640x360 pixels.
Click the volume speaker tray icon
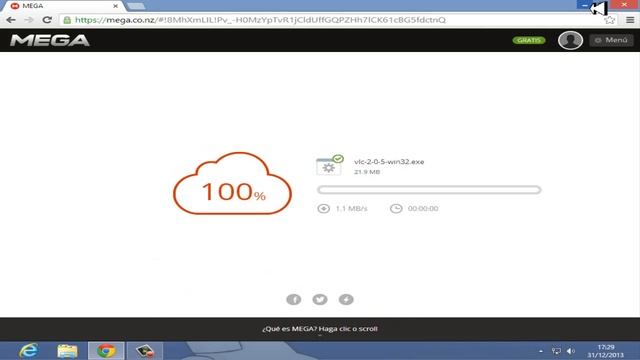(x=571, y=351)
